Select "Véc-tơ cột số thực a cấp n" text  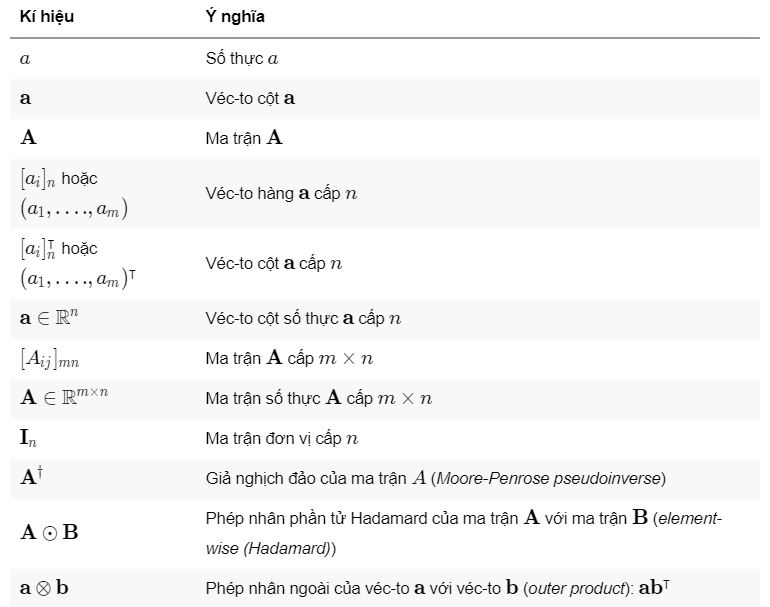(x=303, y=319)
